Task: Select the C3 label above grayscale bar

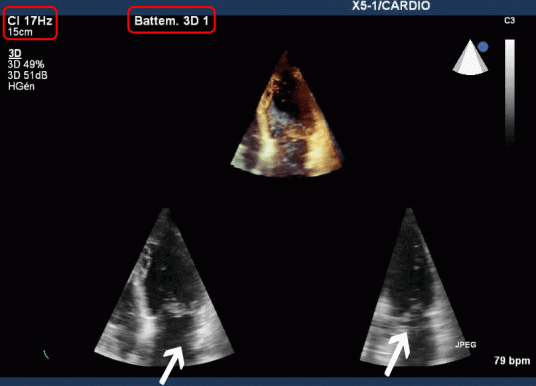Action: click(x=509, y=21)
